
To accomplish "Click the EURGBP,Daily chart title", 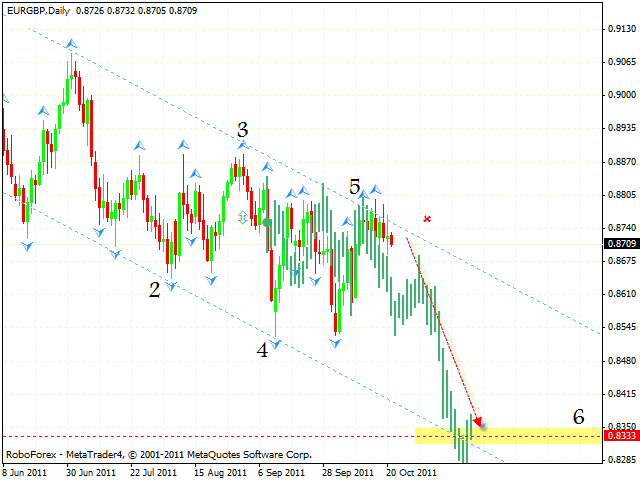I will (x=35, y=8).
